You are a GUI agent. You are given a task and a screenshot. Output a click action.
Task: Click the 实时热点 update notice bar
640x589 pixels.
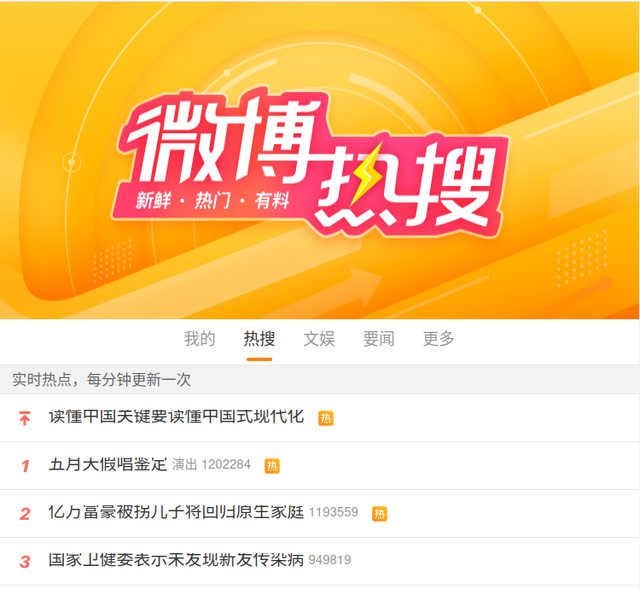pyautogui.click(x=320, y=380)
